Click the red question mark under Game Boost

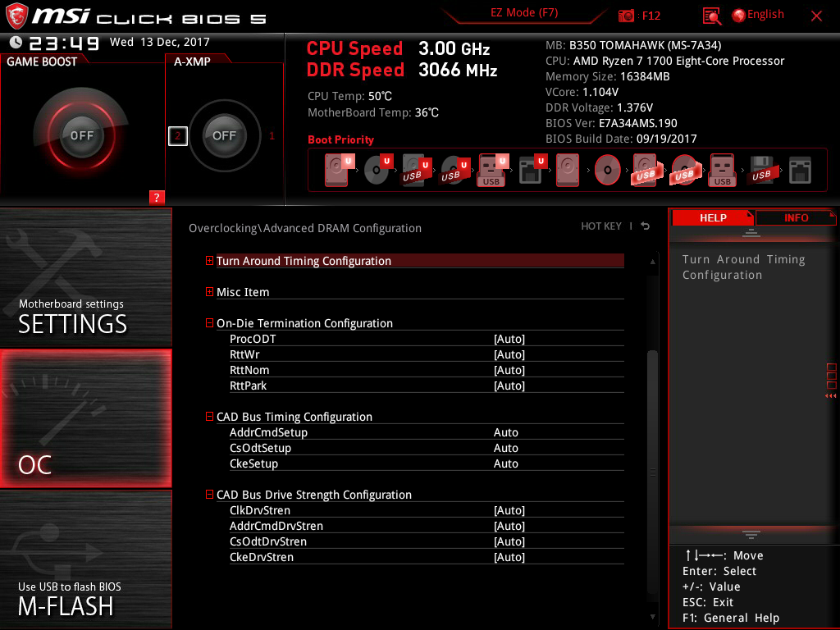point(157,197)
